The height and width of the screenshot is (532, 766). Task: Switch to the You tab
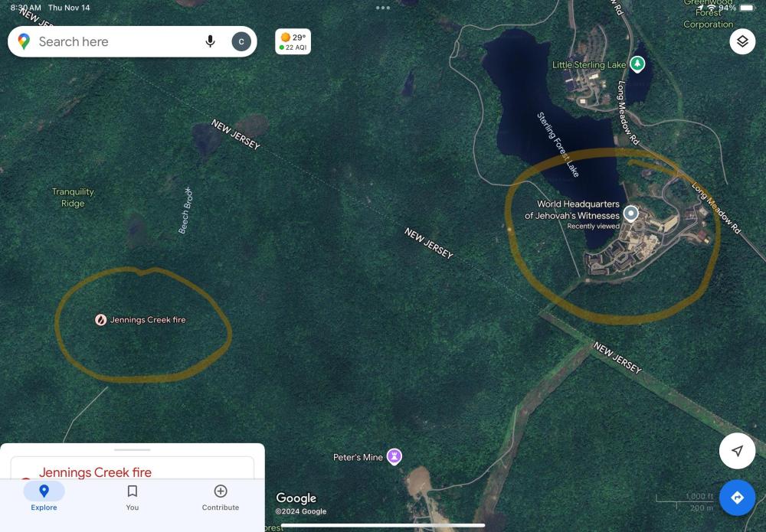[x=132, y=498]
